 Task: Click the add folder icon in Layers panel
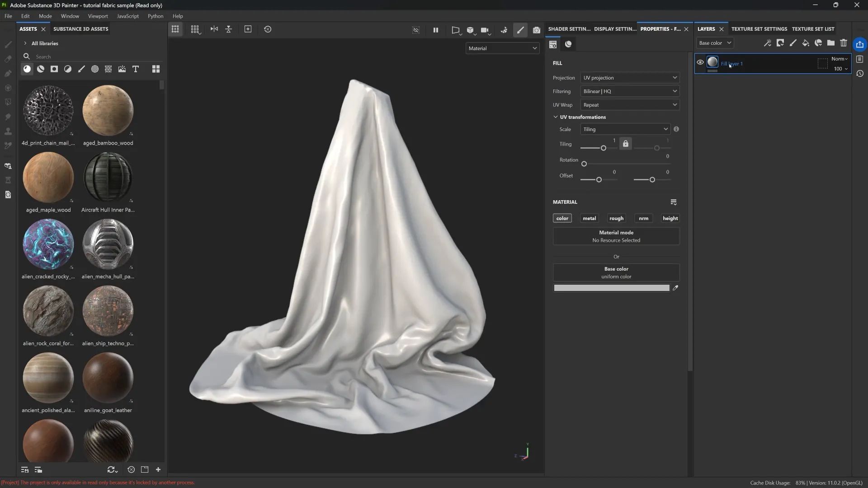(831, 43)
